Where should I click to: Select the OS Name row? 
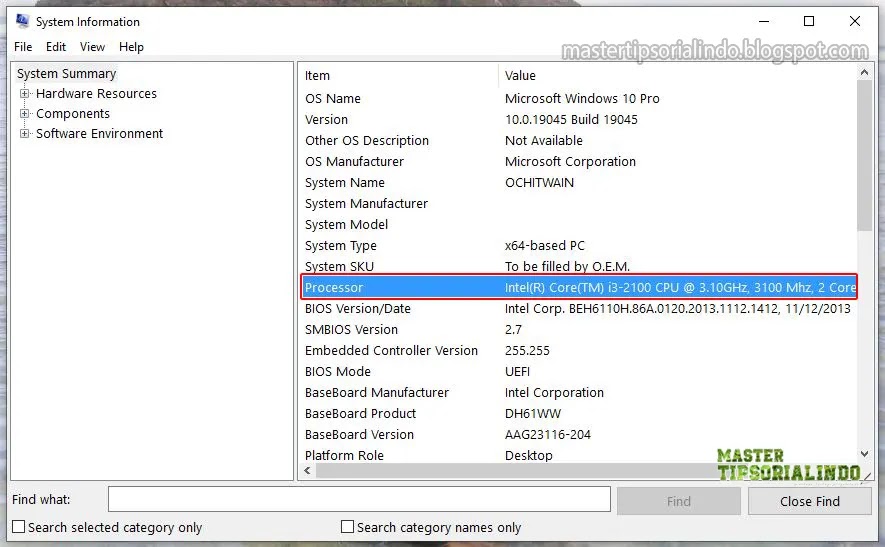[578, 98]
